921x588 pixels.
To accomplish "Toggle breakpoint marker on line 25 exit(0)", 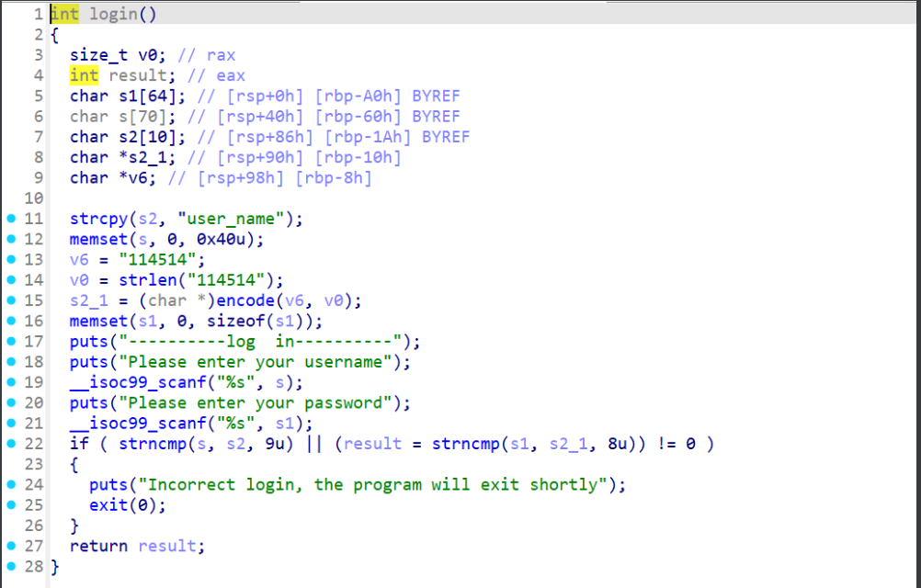I will pos(10,505).
